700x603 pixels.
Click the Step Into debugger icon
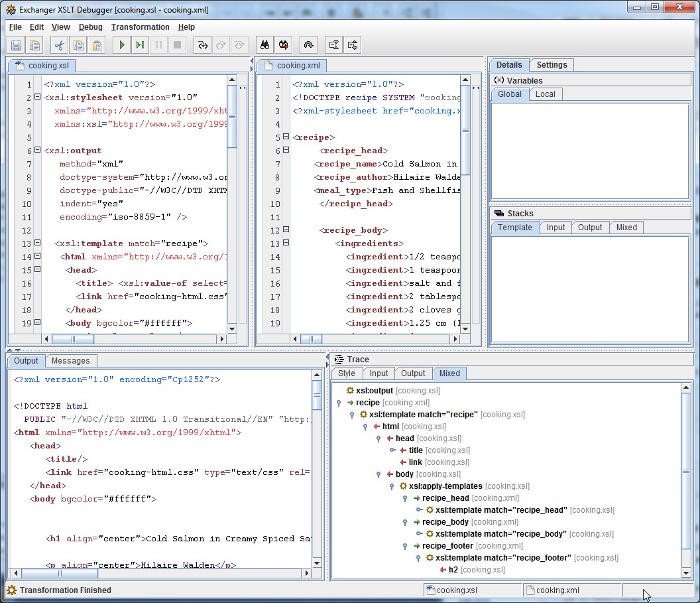click(202, 45)
